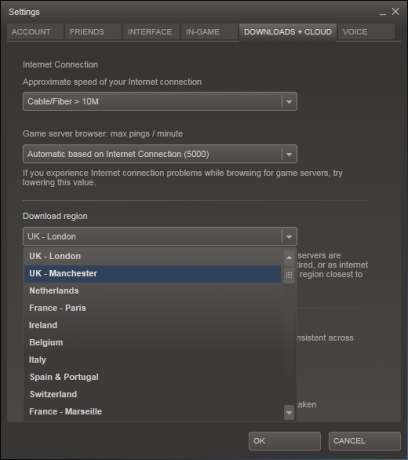Click the scroll-down arrow in region list
Screen dimensions: 408x460
click(289, 413)
